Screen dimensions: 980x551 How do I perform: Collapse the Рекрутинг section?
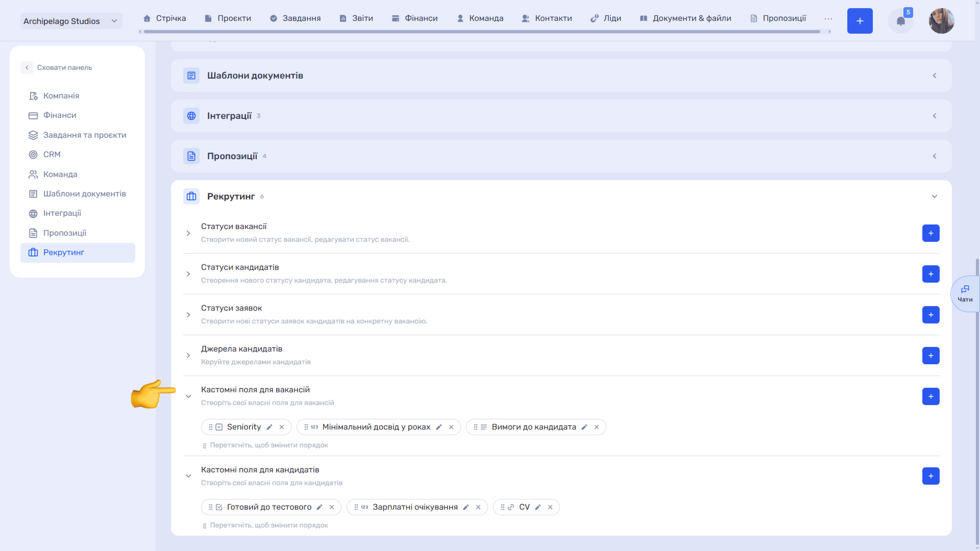(934, 197)
